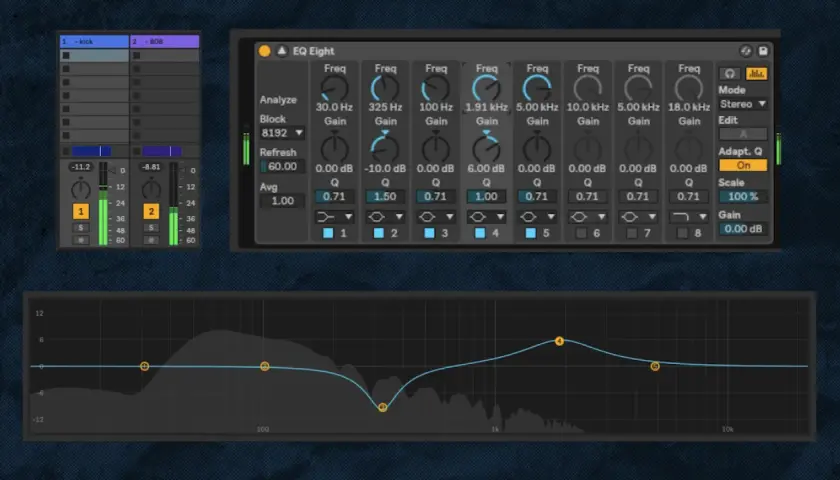Viewport: 840px width, 480px height.
Task: Click the Scale 100 % field
Action: coord(743,197)
